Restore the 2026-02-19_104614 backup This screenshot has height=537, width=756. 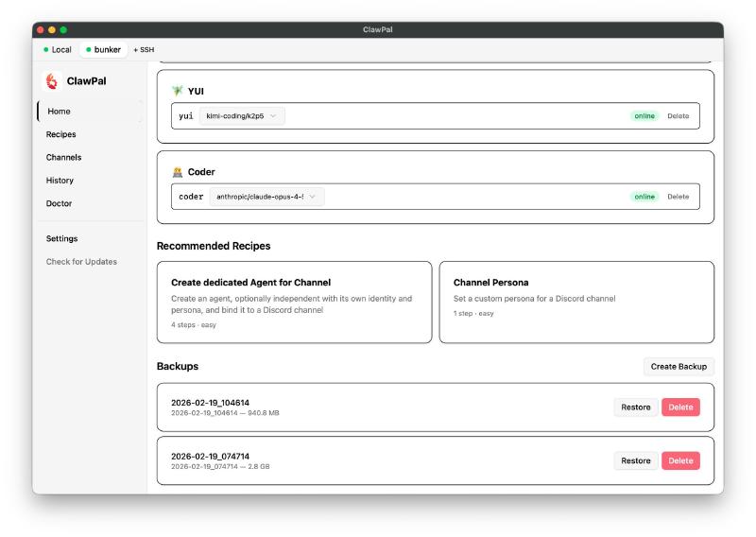(x=635, y=407)
